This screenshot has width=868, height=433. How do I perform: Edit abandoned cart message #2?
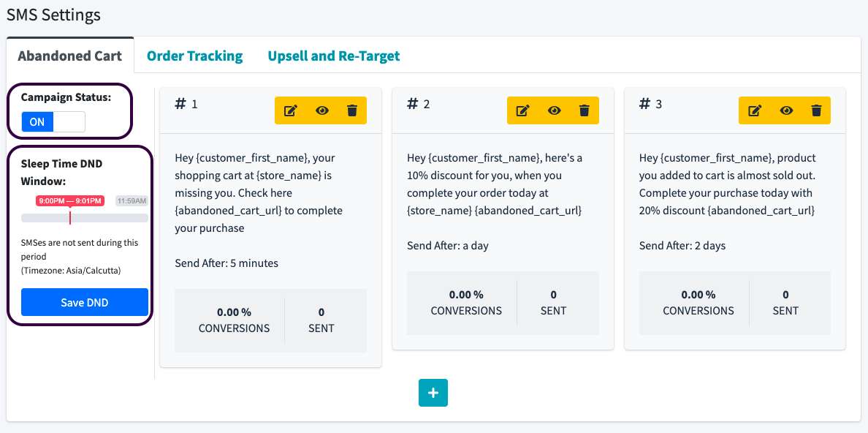point(522,110)
